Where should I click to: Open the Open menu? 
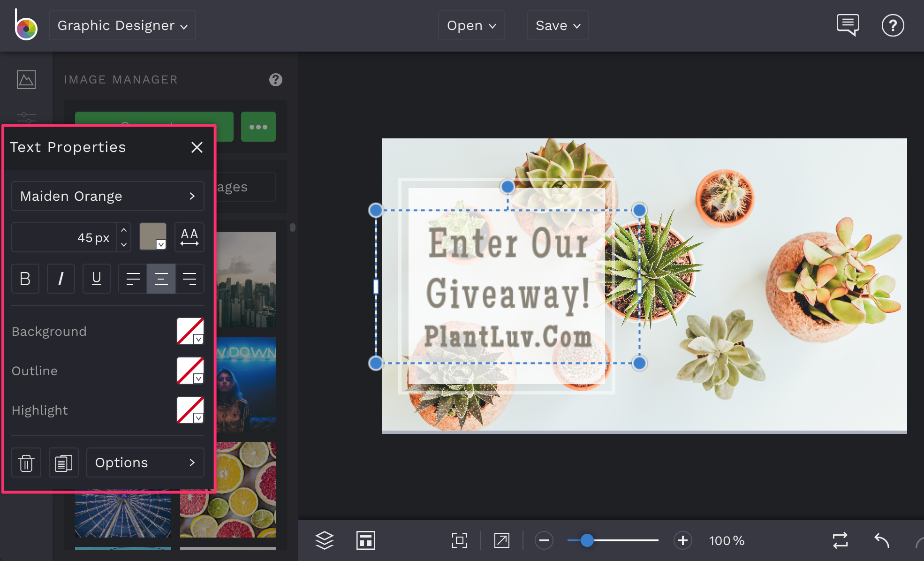(x=471, y=25)
